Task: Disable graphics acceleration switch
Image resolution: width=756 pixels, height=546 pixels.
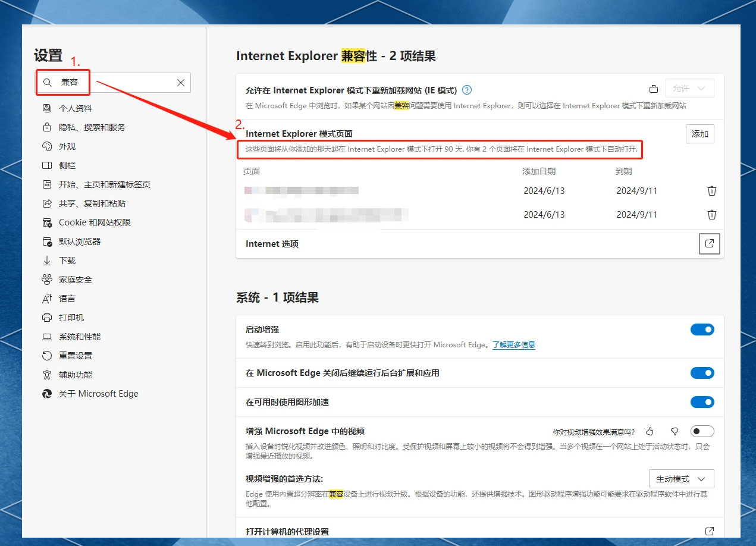Action: pos(702,403)
